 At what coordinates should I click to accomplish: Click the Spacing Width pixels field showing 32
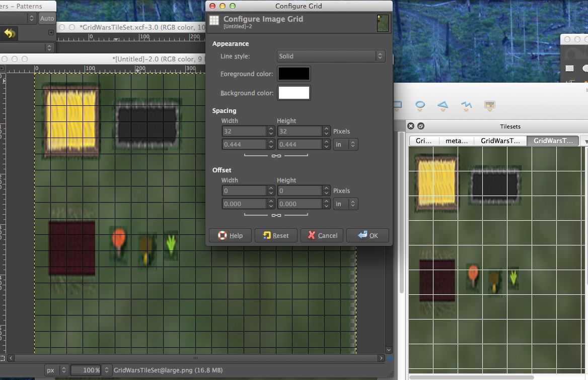pos(244,131)
